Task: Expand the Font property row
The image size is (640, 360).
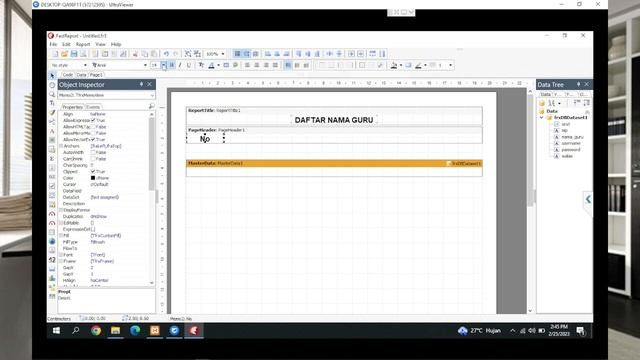Action: [x=61, y=255]
